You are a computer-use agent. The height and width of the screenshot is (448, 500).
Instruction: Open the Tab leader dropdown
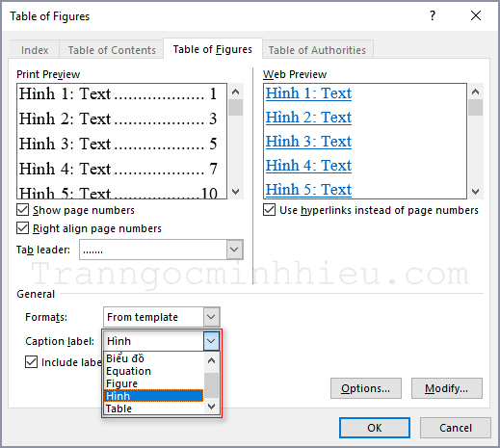234,250
